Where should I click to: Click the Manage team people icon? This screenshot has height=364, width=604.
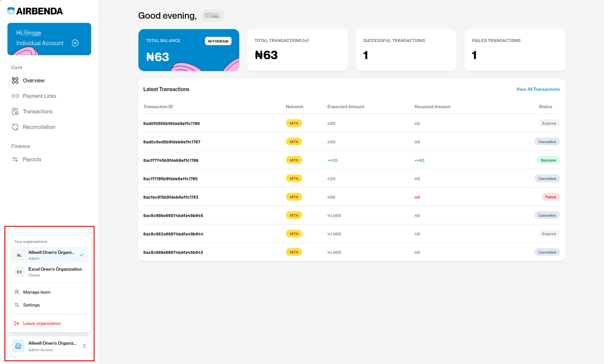click(17, 292)
